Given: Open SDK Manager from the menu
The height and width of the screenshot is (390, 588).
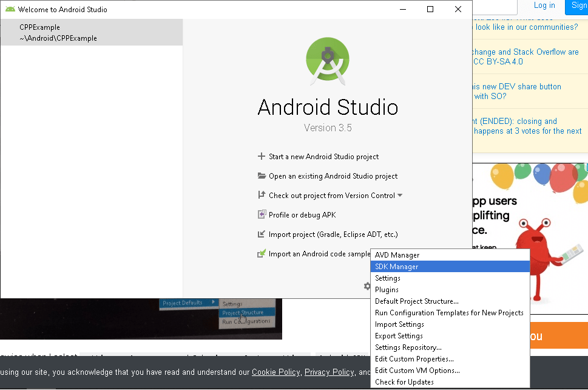Looking at the screenshot, I should [x=450, y=267].
